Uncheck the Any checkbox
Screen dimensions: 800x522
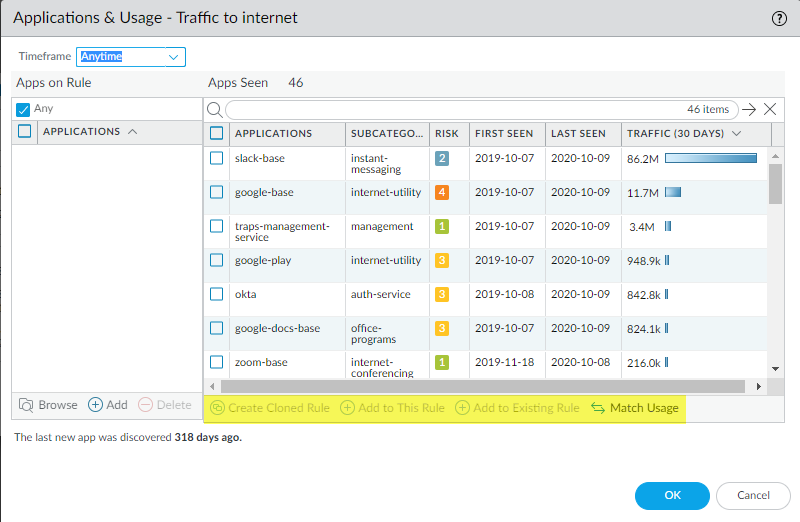tap(24, 109)
